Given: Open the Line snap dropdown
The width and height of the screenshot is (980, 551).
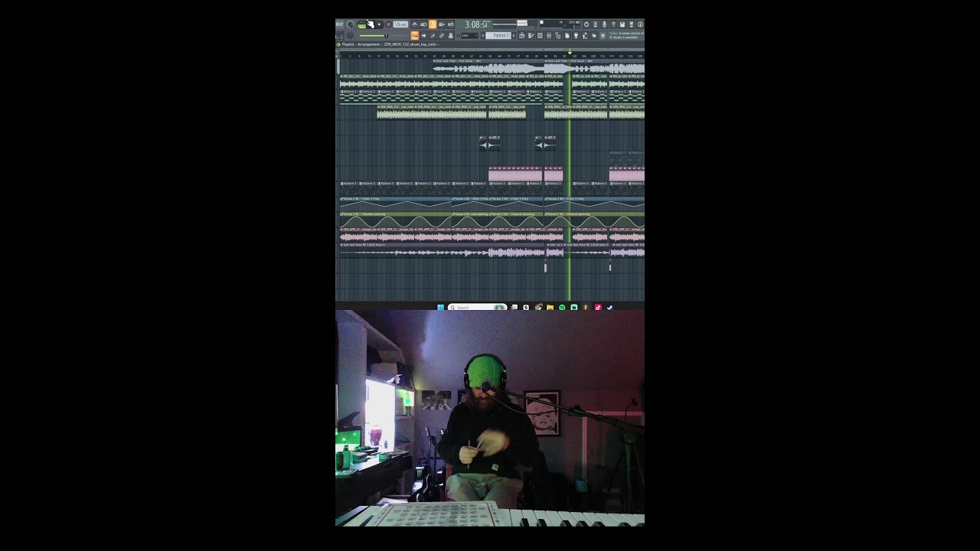Looking at the screenshot, I should [x=469, y=35].
